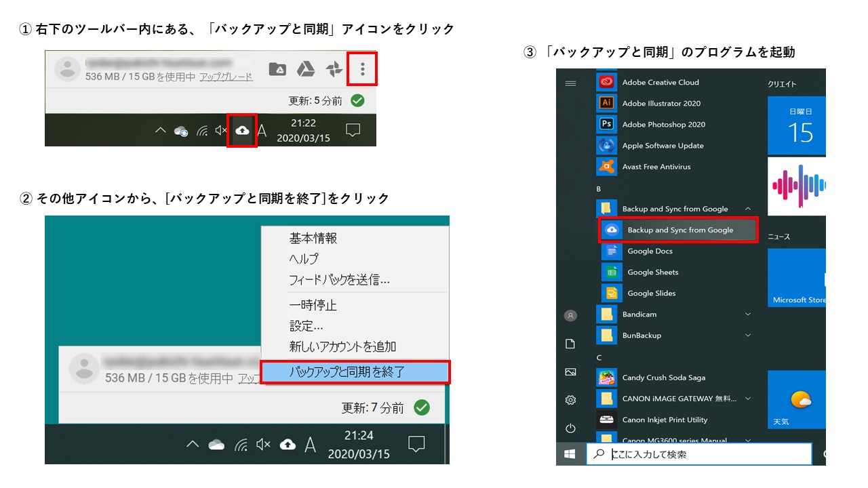Expand the Bandicam folder
The height and width of the screenshot is (488, 868).
[x=748, y=314]
